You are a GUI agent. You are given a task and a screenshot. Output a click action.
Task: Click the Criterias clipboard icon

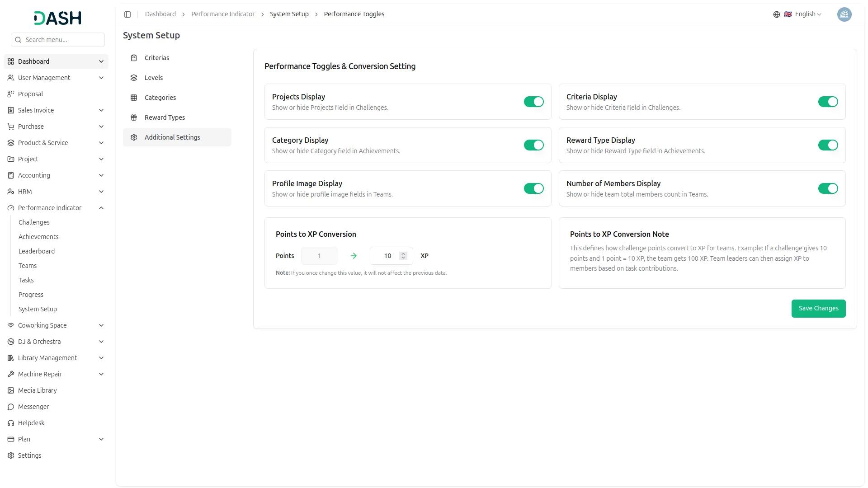[x=134, y=58]
